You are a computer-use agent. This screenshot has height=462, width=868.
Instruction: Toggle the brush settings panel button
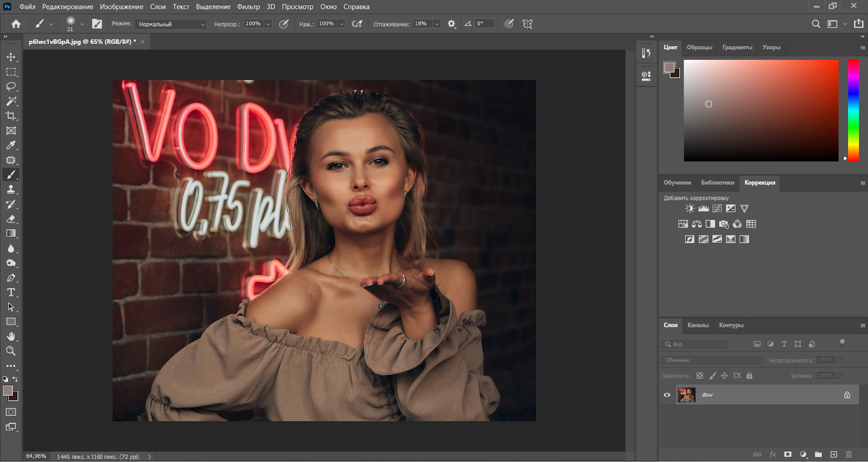97,24
